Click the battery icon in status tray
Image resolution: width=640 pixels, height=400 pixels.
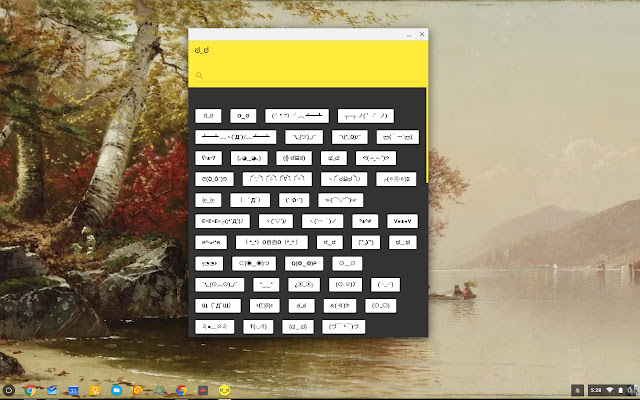pyautogui.click(x=620, y=390)
